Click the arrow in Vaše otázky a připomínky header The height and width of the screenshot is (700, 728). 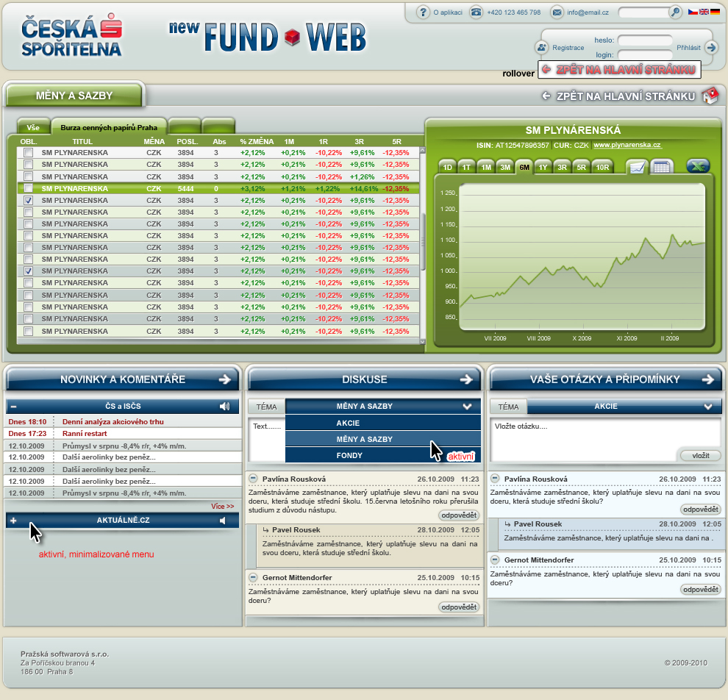point(708,379)
